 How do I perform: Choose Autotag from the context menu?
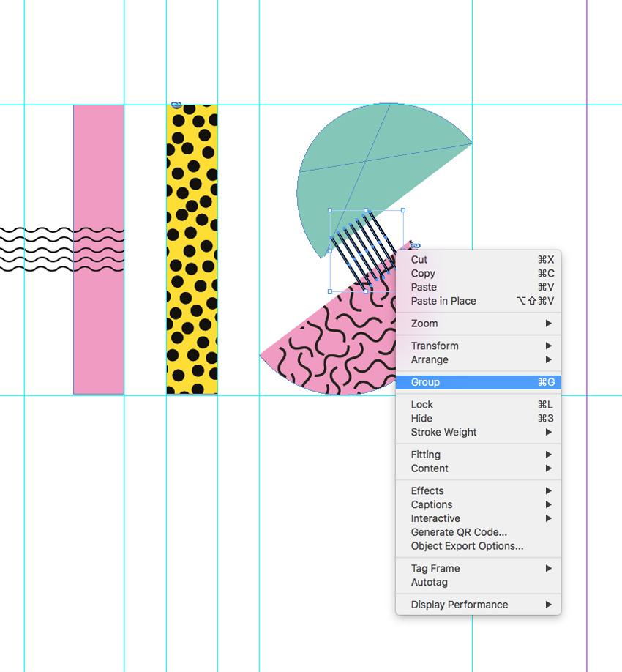tap(478, 583)
